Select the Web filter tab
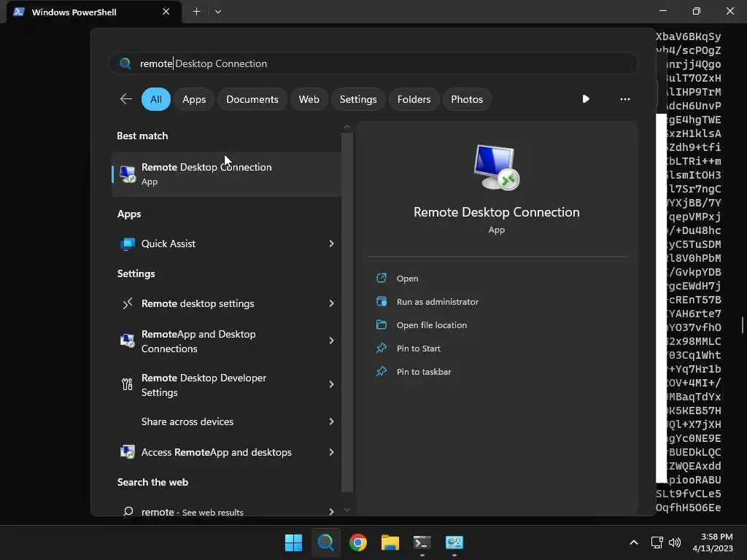This screenshot has width=747, height=560. pyautogui.click(x=309, y=99)
